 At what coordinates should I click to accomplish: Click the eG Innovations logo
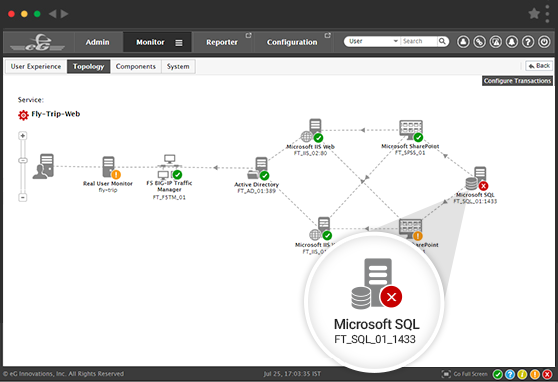[37, 43]
